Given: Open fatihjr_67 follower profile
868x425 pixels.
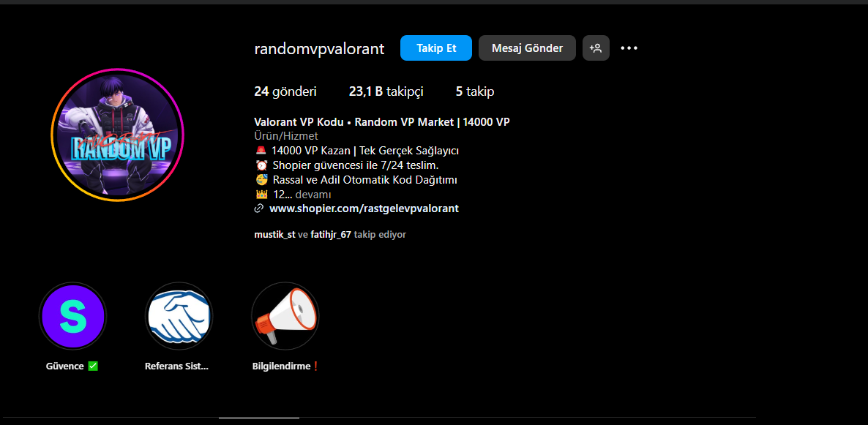Looking at the screenshot, I should click(331, 235).
